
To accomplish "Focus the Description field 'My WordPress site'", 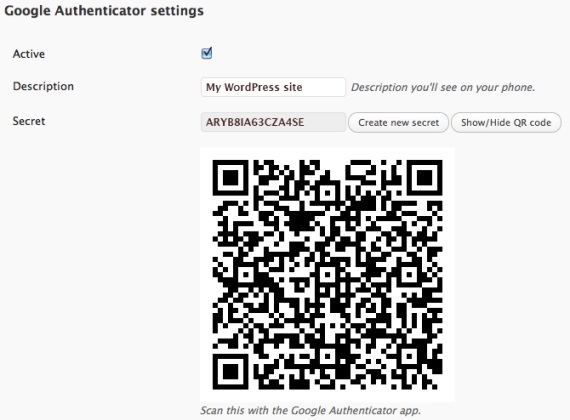I will click(x=273, y=87).
